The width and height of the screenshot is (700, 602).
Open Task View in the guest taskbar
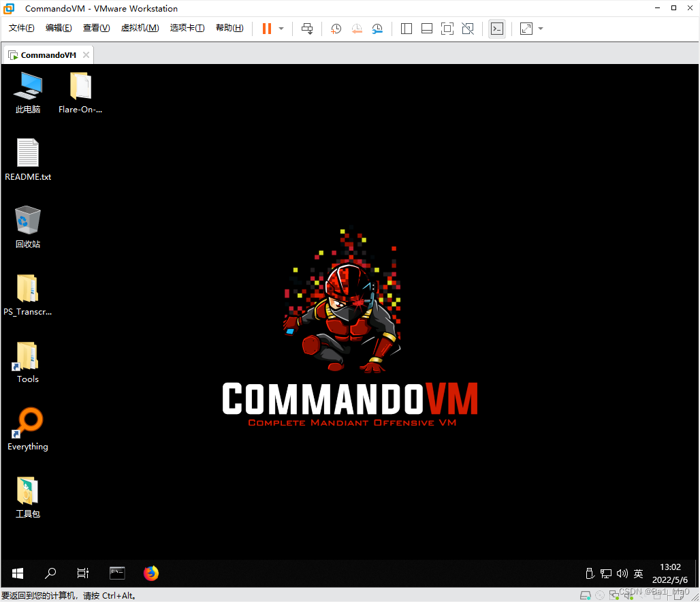(x=83, y=573)
